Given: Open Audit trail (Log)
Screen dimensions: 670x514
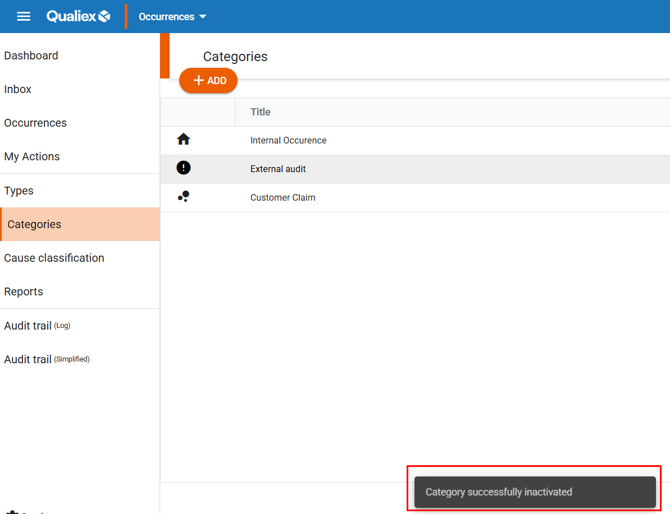Looking at the screenshot, I should pyautogui.click(x=37, y=326).
